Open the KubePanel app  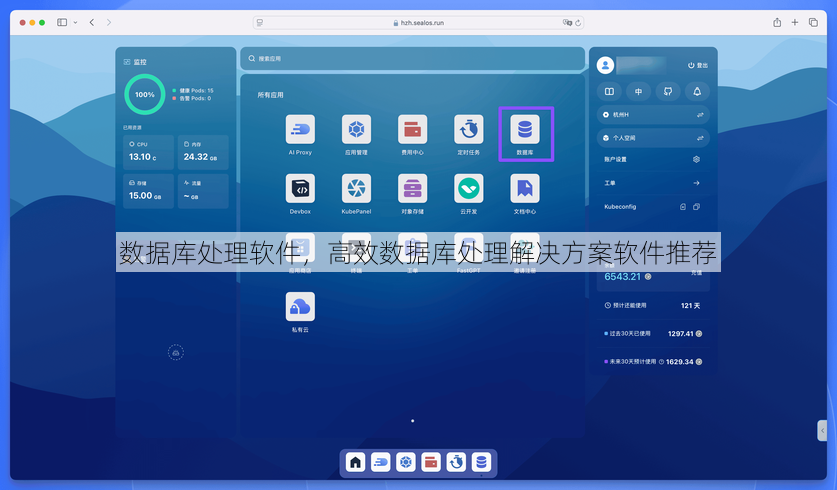point(356,188)
